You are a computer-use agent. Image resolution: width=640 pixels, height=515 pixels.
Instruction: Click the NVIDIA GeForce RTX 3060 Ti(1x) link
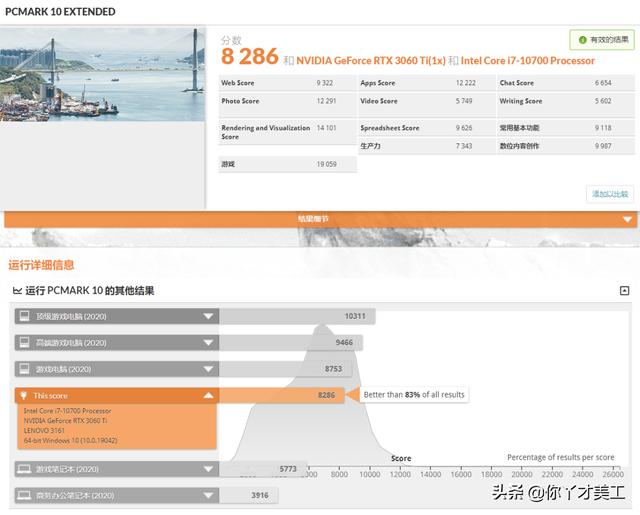(371, 61)
